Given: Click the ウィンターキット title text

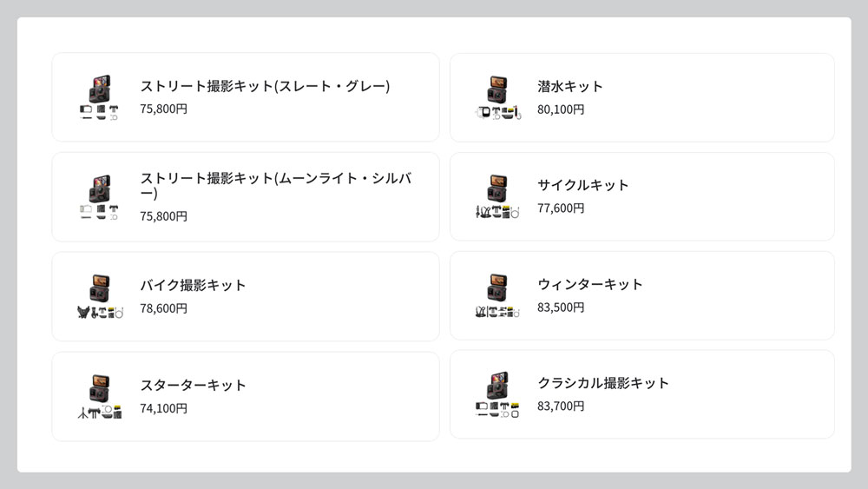Looking at the screenshot, I should [589, 284].
